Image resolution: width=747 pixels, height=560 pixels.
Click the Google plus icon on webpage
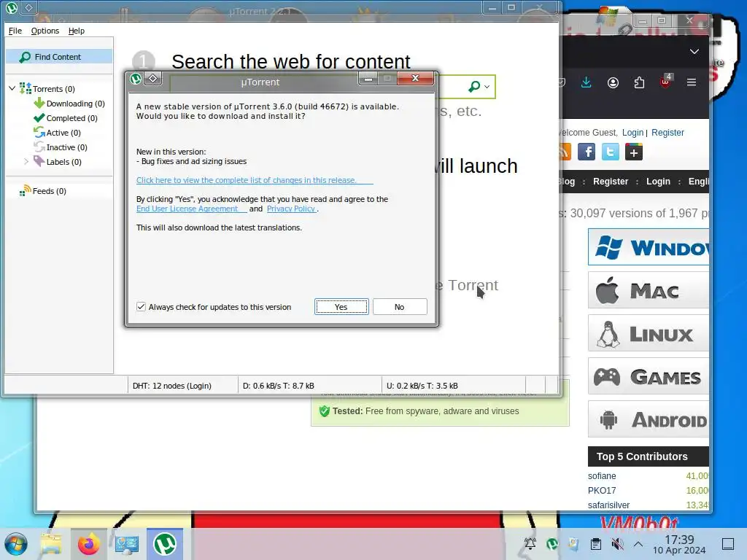[634, 152]
